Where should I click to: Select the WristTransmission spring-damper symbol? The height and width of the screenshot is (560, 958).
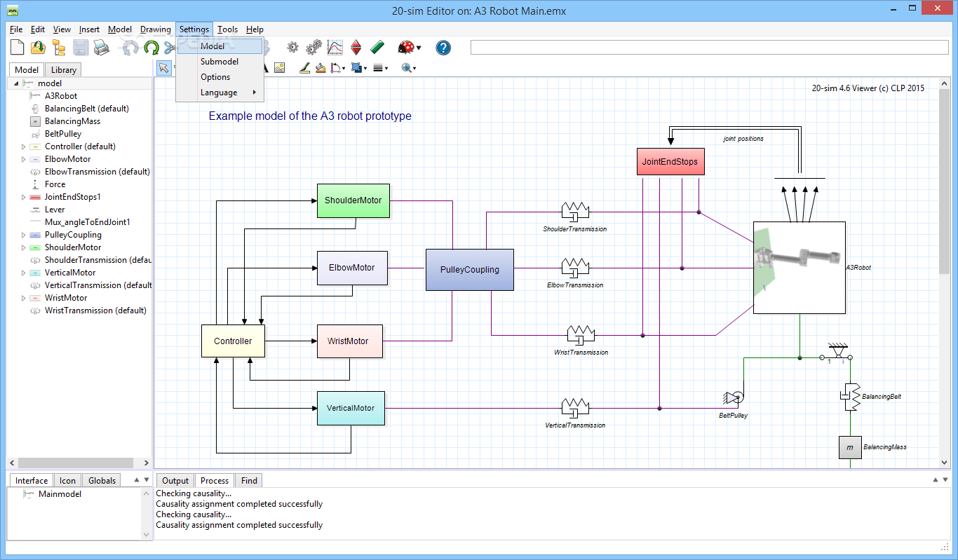tap(581, 334)
